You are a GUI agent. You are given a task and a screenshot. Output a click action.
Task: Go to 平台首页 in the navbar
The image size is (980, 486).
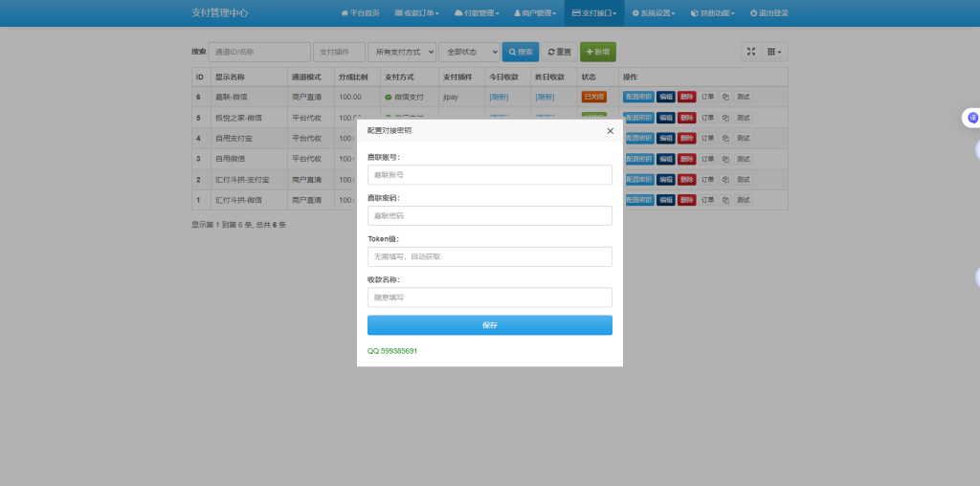360,13
